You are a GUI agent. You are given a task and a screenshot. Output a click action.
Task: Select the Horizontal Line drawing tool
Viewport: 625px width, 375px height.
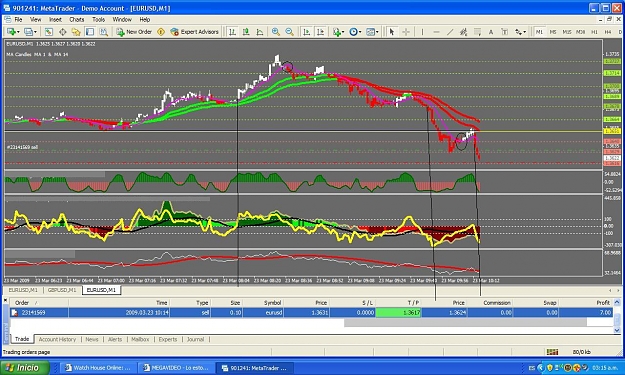pyautogui.click(x=436, y=32)
